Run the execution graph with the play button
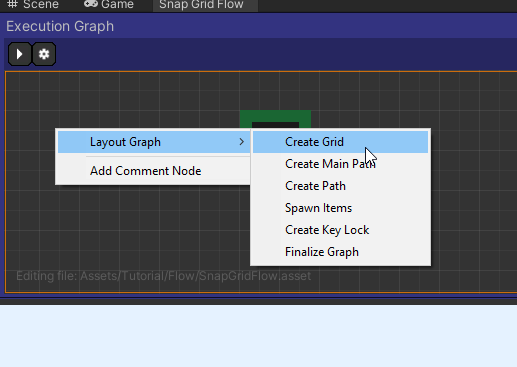Image resolution: width=517 pixels, height=367 pixels. coord(20,54)
